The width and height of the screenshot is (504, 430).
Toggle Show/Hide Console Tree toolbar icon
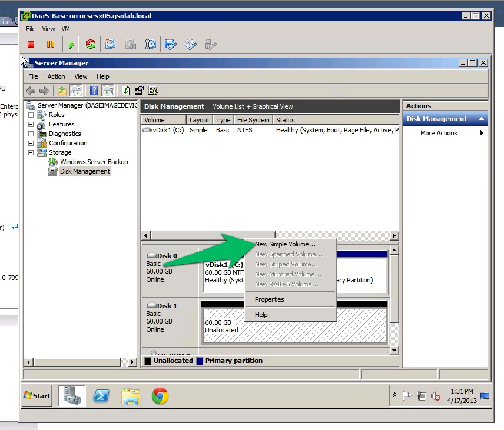click(x=77, y=91)
